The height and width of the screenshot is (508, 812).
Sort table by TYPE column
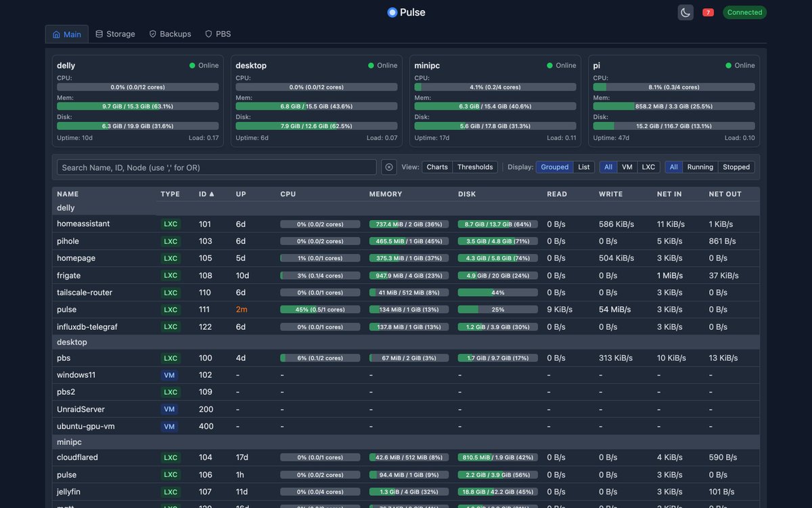pos(171,194)
